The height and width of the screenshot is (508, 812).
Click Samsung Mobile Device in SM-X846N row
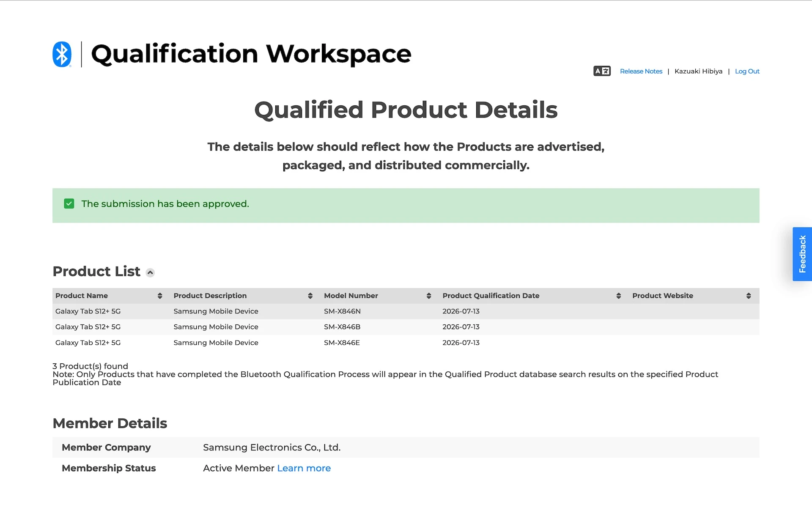pyautogui.click(x=216, y=311)
